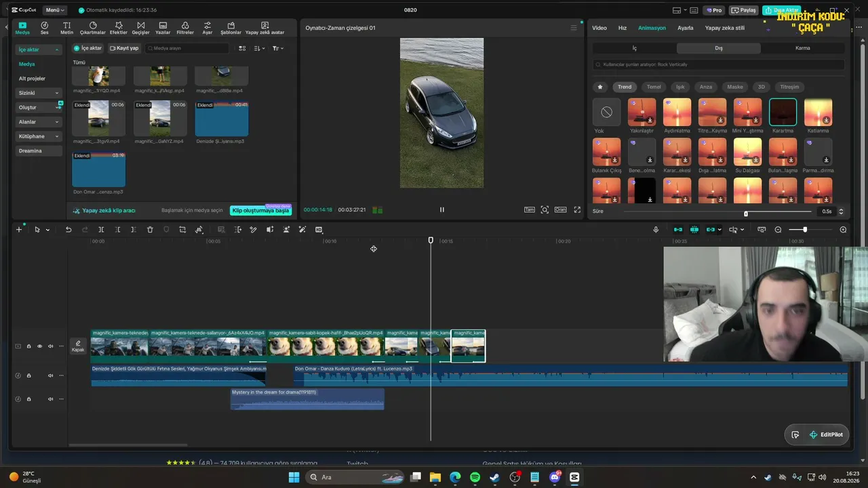The width and height of the screenshot is (868, 488).
Task: Click the crop tool in timeline toolbar
Action: coord(182,230)
